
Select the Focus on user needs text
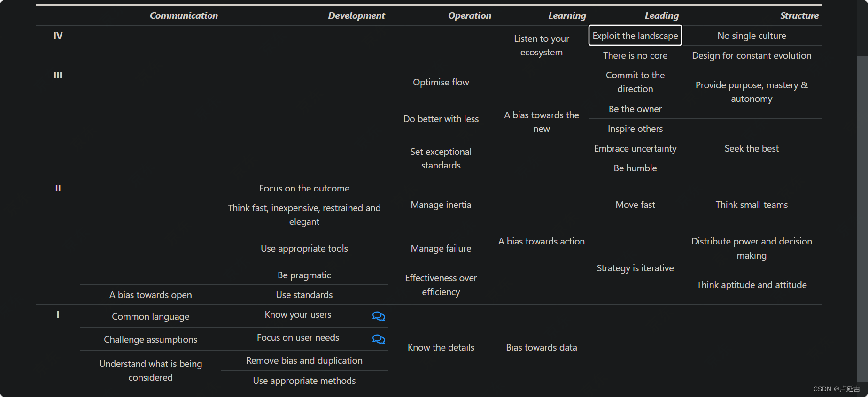pos(298,337)
